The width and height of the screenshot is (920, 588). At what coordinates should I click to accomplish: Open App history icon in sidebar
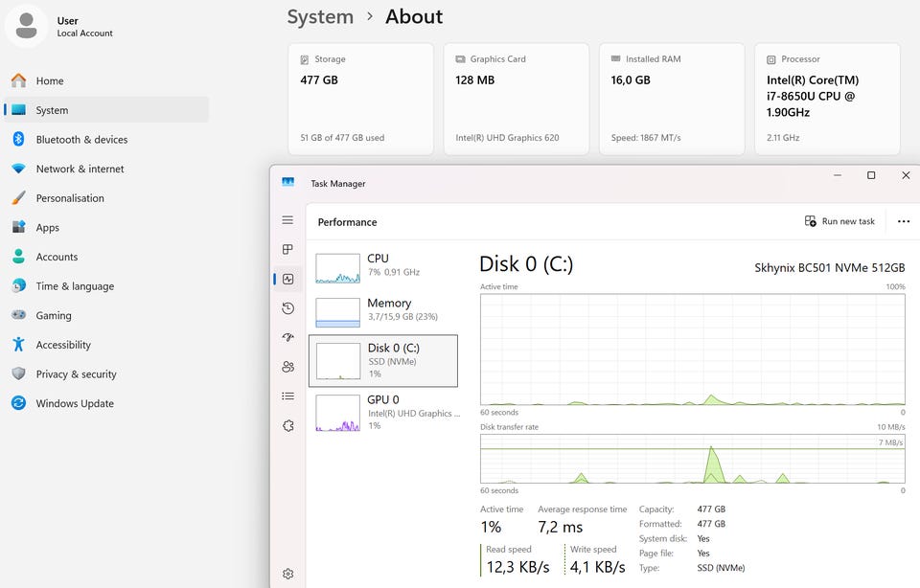click(287, 308)
